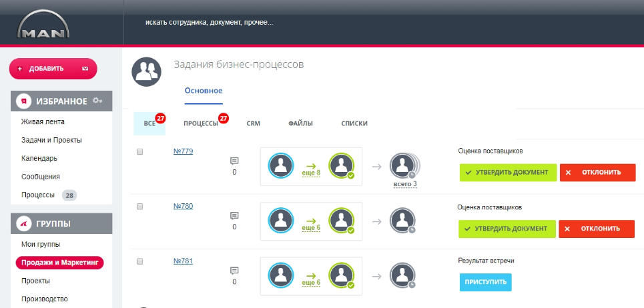Expand the 'еще 8' participants in row №779
Image resolution: width=644 pixels, height=308 pixels.
pyautogui.click(x=311, y=173)
